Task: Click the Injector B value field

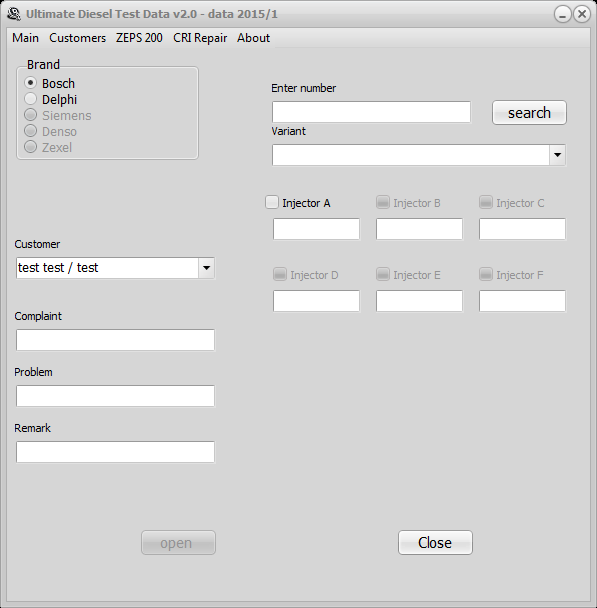Action: click(419, 229)
